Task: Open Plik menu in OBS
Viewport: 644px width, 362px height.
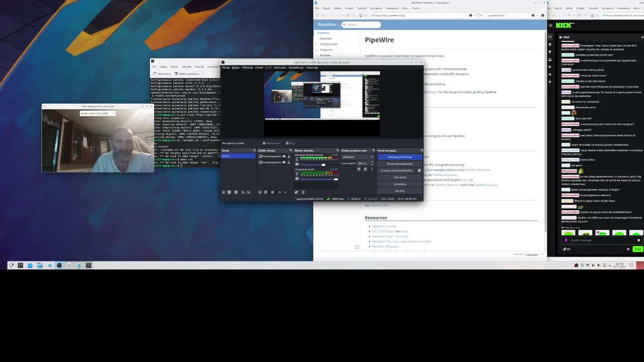Action: tap(225, 67)
